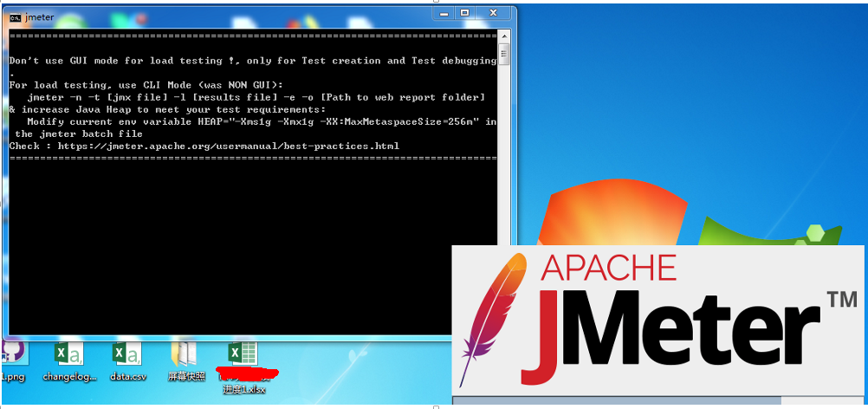
Task: Click the 'jmeter -n -t [jmx file]' command line
Action: 256,97
